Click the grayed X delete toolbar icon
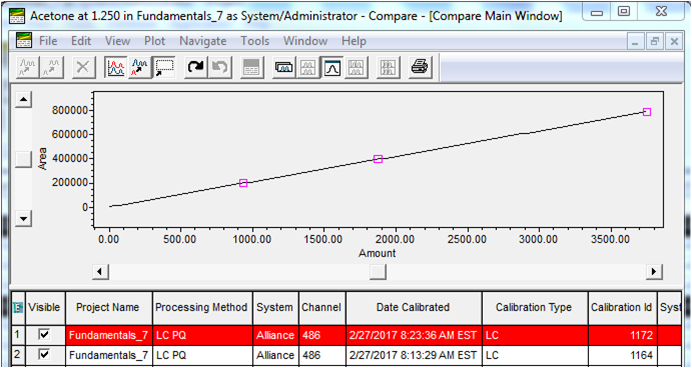 (83, 68)
